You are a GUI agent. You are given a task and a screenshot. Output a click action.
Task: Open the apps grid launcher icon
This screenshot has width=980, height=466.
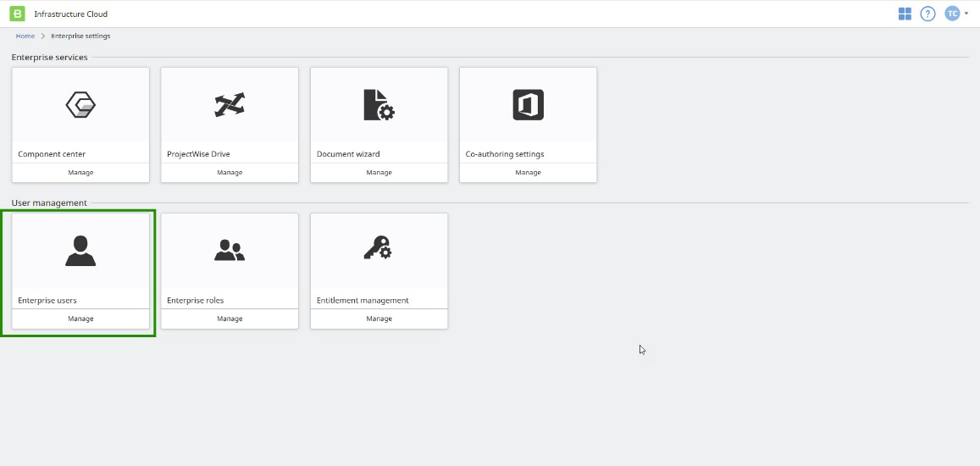[905, 14]
